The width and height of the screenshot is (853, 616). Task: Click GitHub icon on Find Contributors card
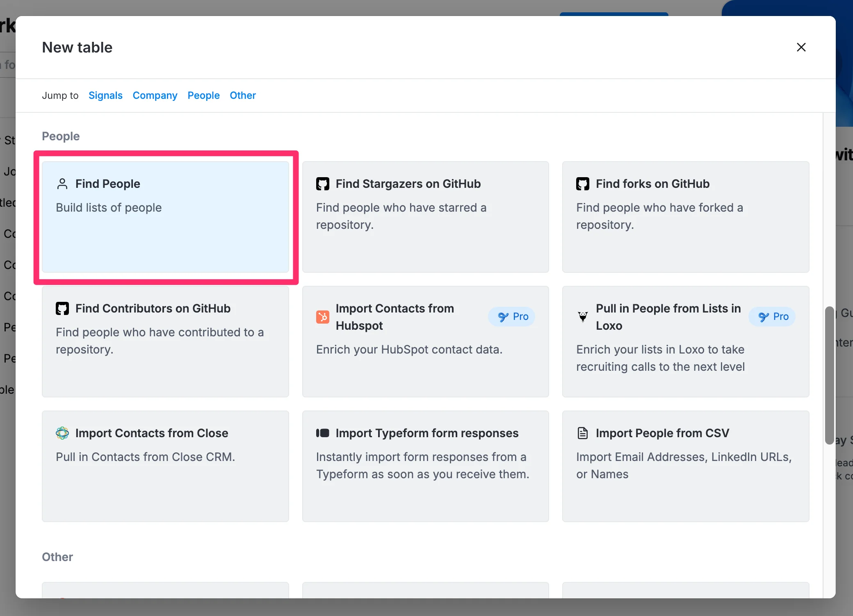coord(62,308)
